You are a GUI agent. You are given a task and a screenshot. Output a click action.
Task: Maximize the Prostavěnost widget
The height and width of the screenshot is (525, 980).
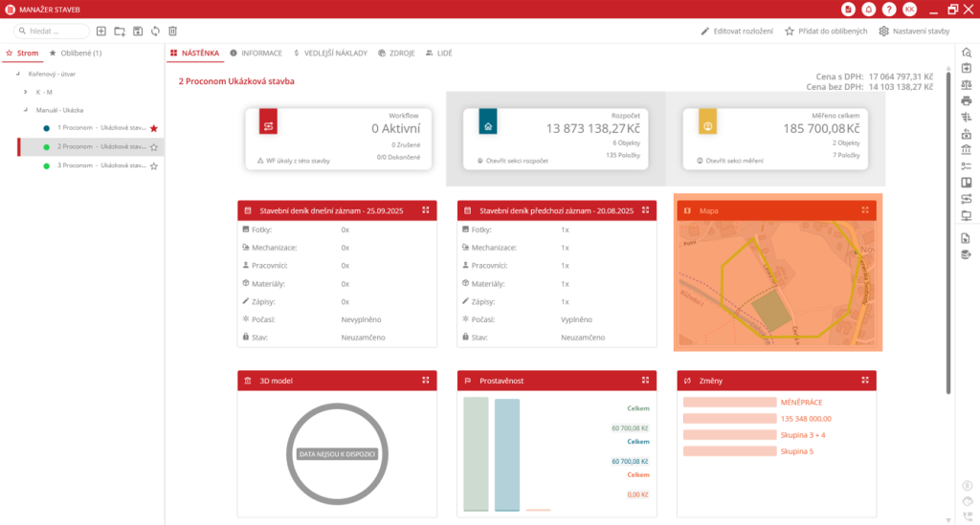[x=645, y=381]
